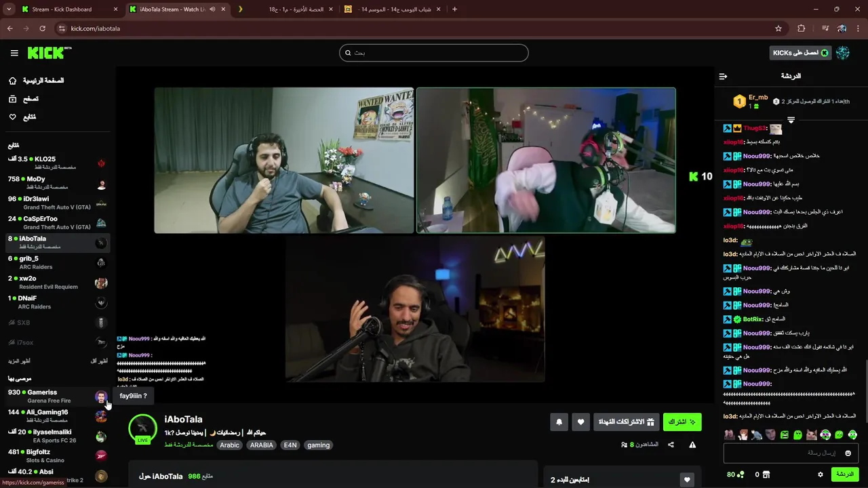
Task: Click Gift subscriptions (الاشتراكات المُهداة) button
Action: (x=627, y=422)
